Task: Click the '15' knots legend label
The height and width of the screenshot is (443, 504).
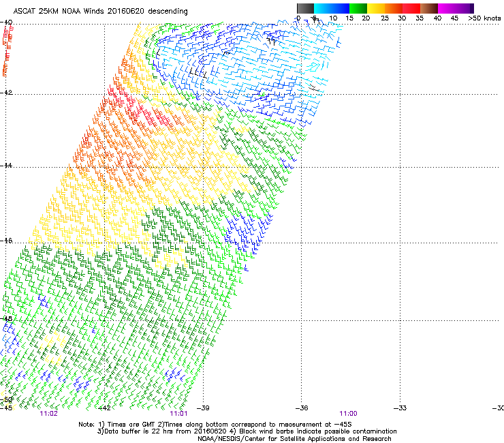Action: pyautogui.click(x=349, y=18)
